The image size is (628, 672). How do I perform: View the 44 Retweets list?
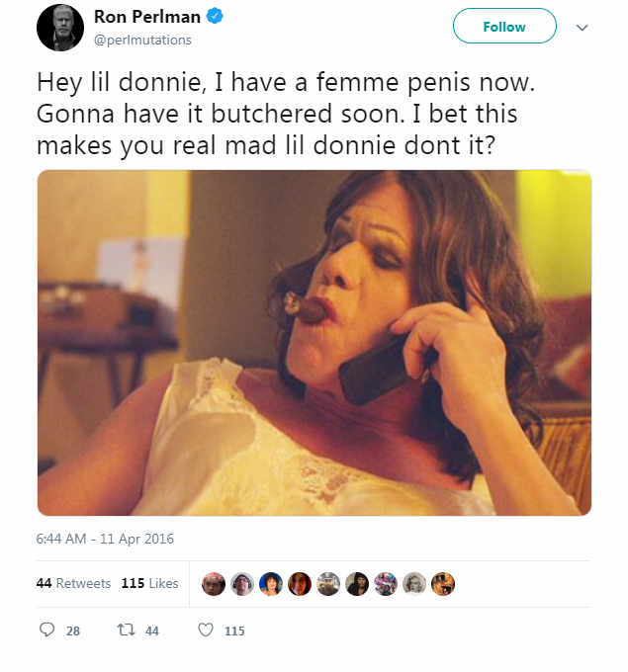tap(73, 583)
